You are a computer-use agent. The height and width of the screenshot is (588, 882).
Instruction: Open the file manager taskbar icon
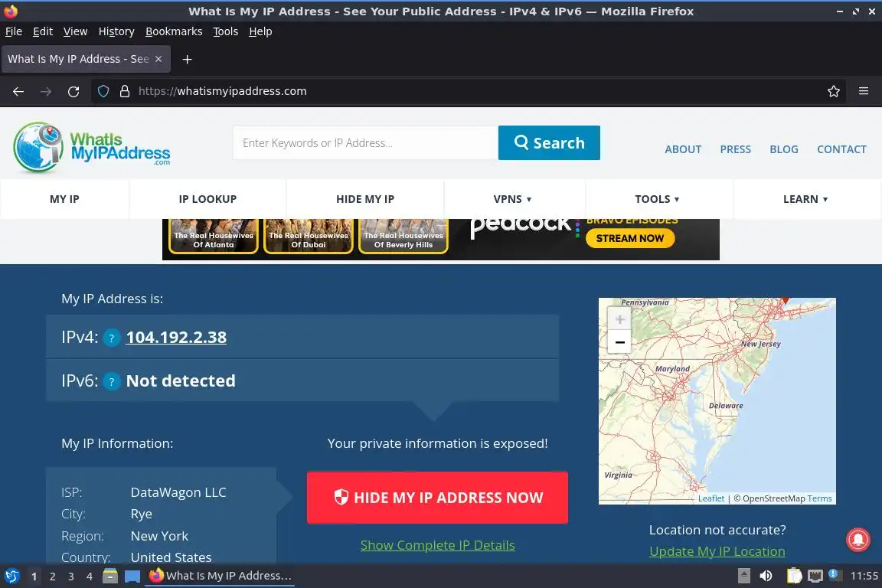[110, 576]
